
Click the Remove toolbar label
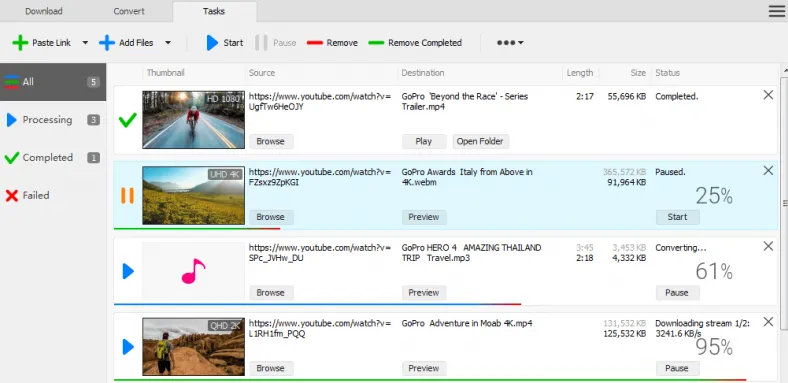(x=342, y=43)
